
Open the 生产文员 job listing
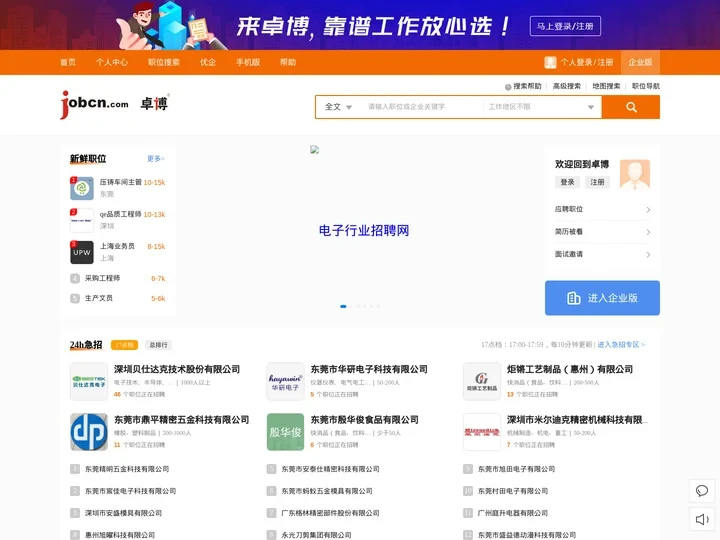click(x=99, y=298)
